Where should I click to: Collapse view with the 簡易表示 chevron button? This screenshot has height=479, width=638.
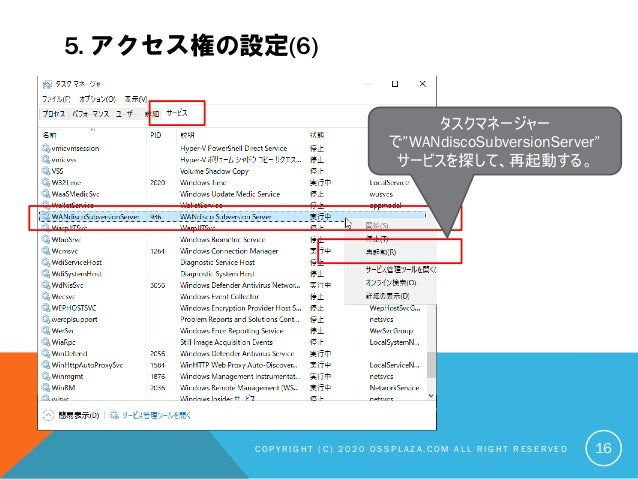click(48, 415)
